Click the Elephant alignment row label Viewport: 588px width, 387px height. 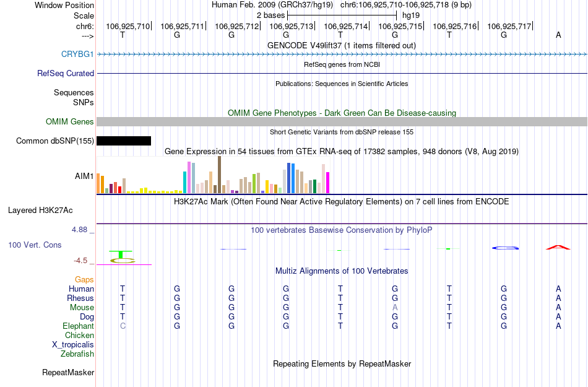pyautogui.click(x=79, y=326)
